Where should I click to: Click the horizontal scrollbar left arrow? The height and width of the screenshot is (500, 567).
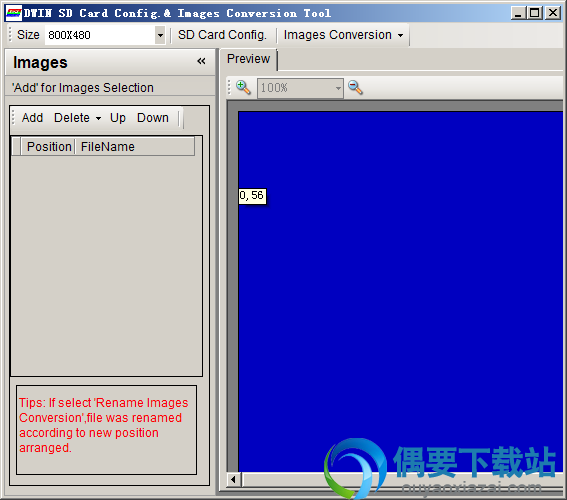(x=233, y=479)
